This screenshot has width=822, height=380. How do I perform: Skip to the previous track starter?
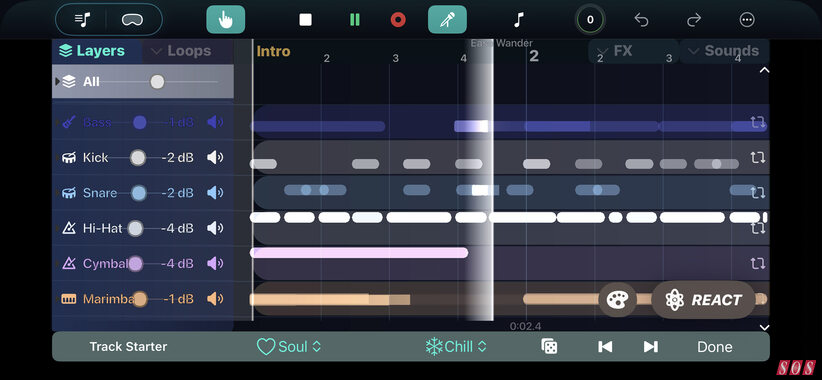[605, 346]
